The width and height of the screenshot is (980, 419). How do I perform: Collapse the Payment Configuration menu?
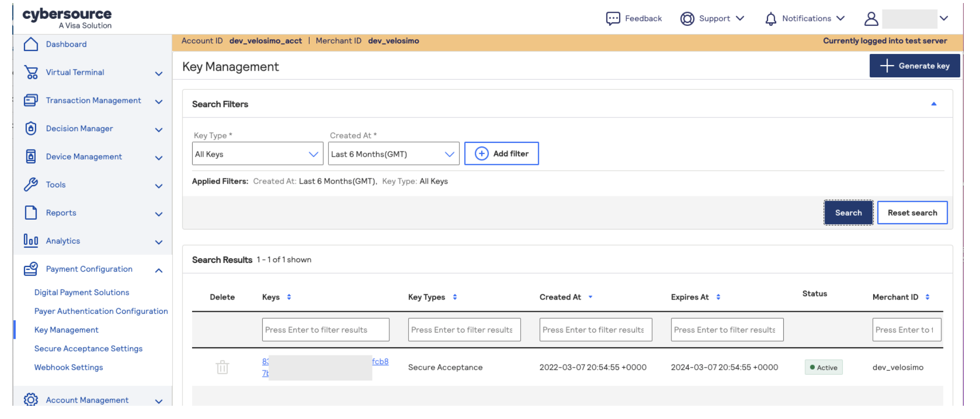[159, 270]
